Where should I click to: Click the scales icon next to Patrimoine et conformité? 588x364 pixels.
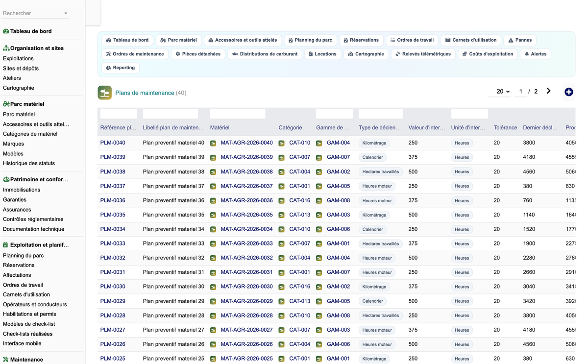6,179
